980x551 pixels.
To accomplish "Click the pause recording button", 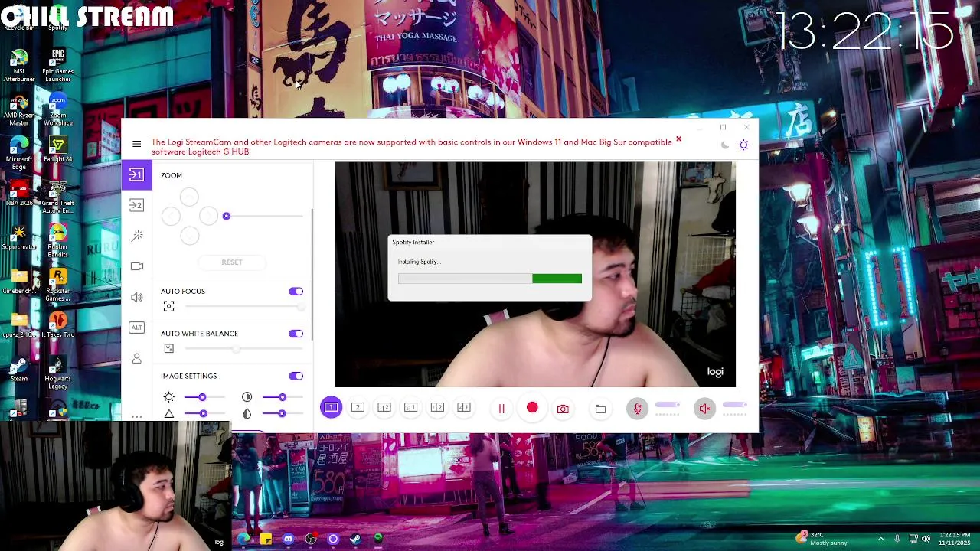I will [501, 409].
